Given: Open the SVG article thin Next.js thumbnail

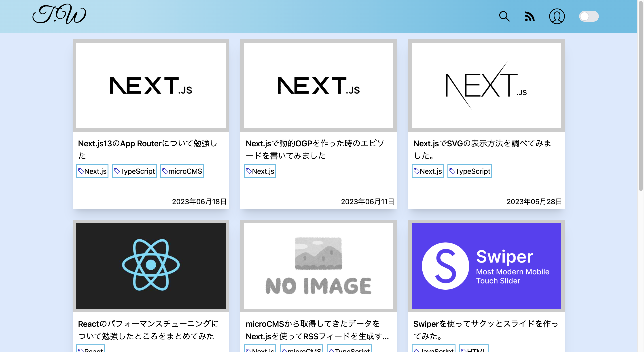Looking at the screenshot, I should 486,85.
